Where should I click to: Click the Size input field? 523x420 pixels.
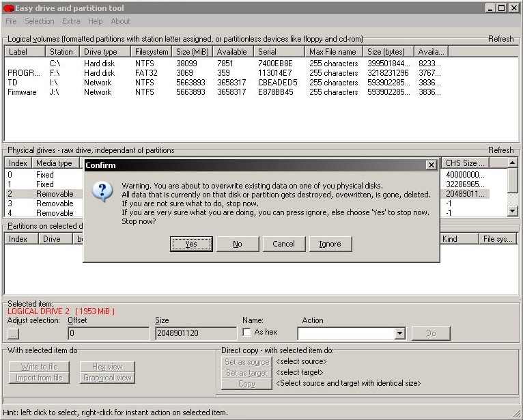tap(195, 333)
